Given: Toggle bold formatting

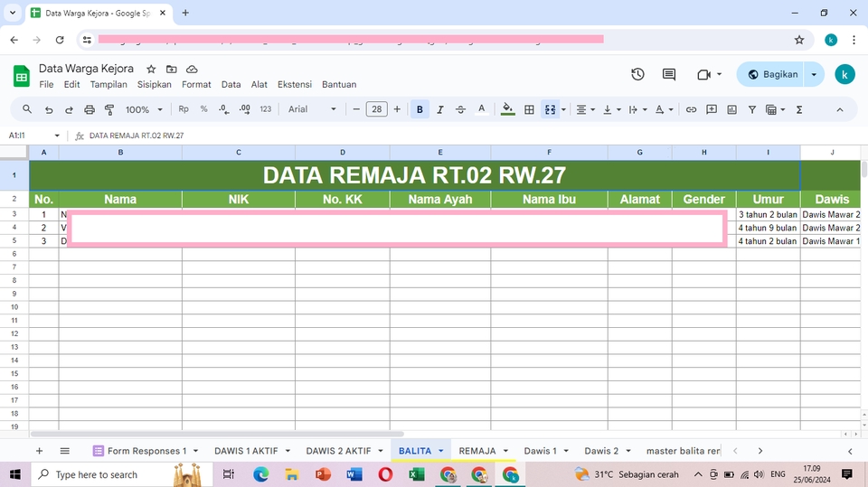Looking at the screenshot, I should pyautogui.click(x=420, y=109).
